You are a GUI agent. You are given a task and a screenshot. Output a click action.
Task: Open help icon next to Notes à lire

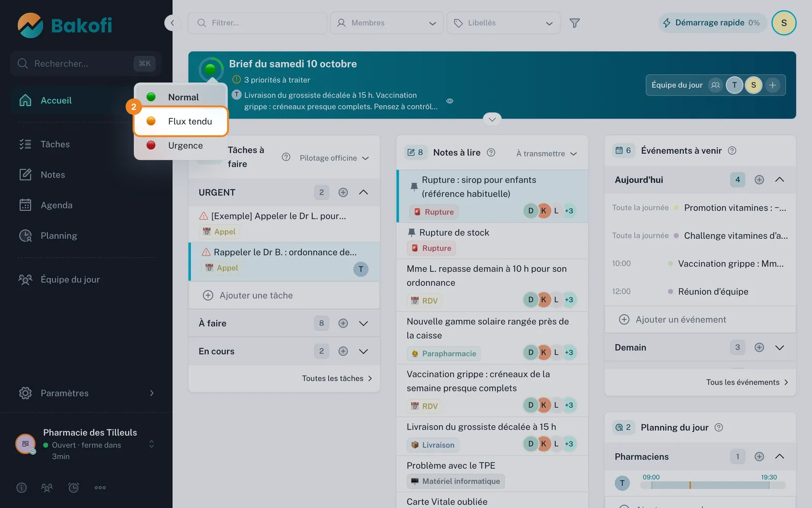[x=491, y=152]
